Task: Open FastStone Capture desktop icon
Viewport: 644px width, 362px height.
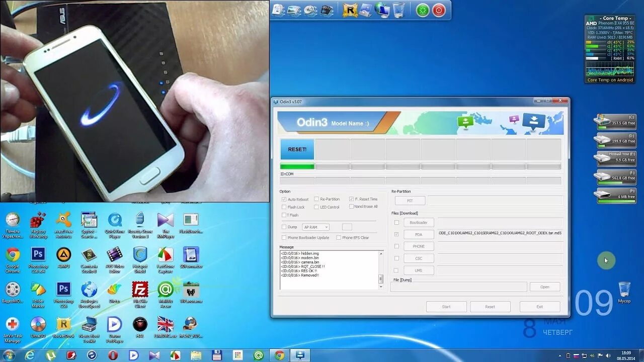Action: click(x=166, y=260)
